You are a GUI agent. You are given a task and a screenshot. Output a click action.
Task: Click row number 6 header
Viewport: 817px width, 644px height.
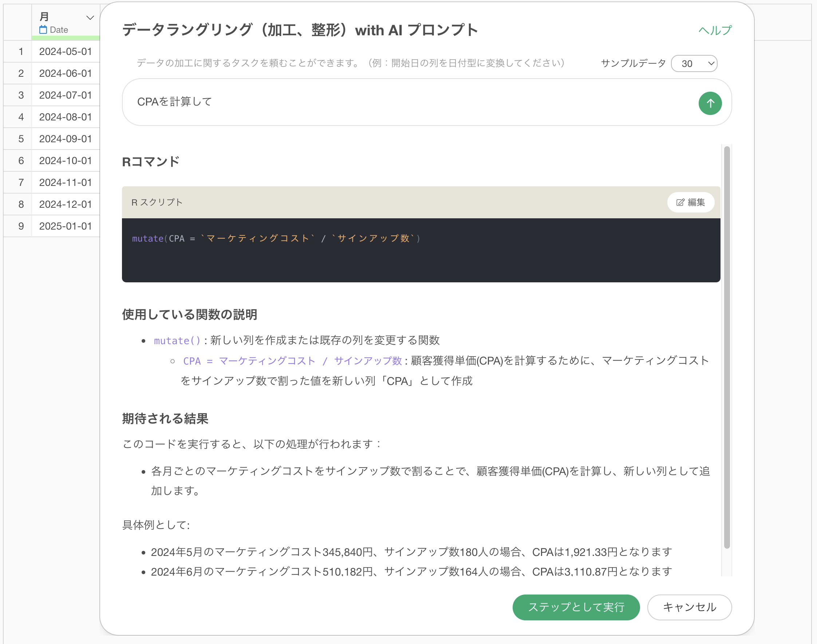(x=21, y=160)
